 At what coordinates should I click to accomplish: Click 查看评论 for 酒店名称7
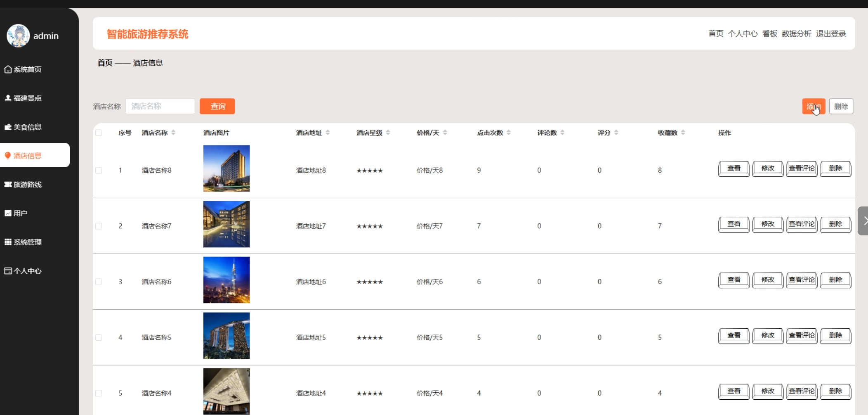point(802,224)
